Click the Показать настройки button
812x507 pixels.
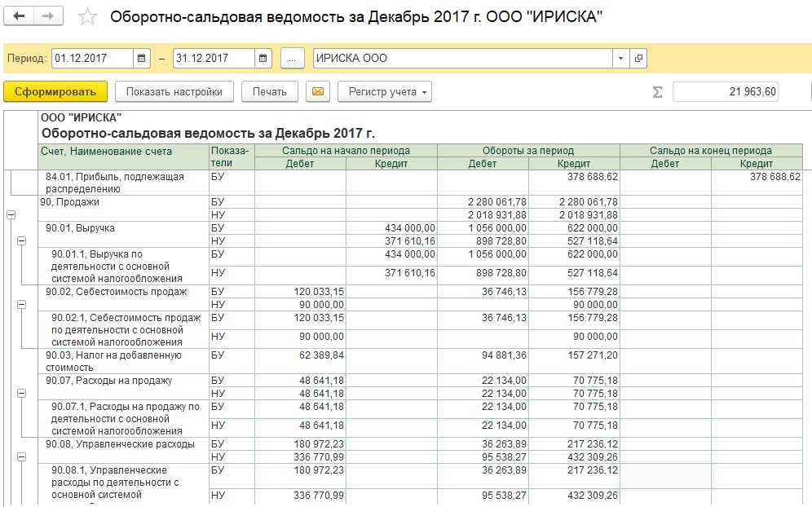174,92
